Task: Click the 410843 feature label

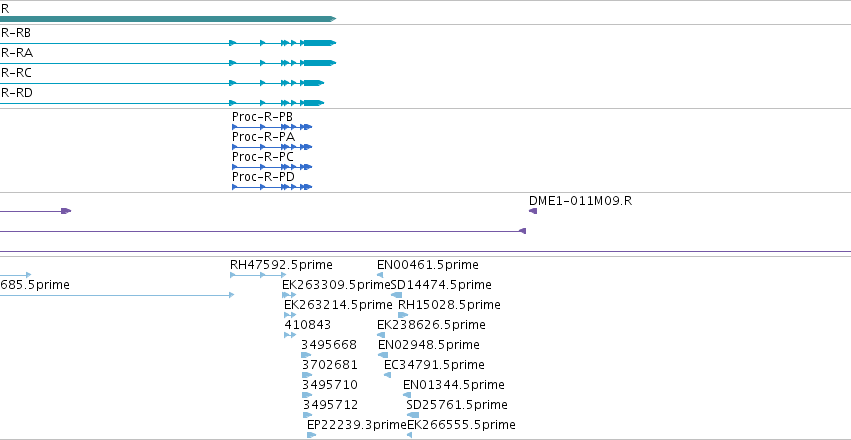Action: tap(308, 326)
